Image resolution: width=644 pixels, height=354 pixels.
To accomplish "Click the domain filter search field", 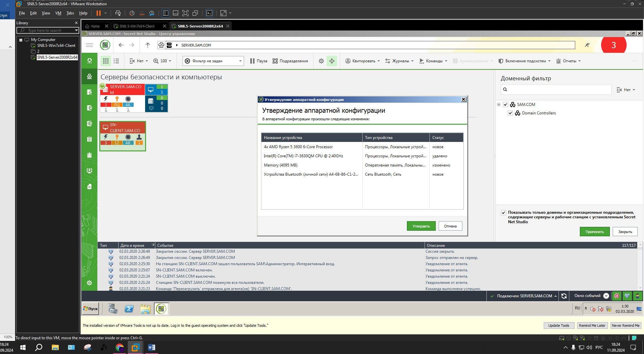I will coord(556,89).
